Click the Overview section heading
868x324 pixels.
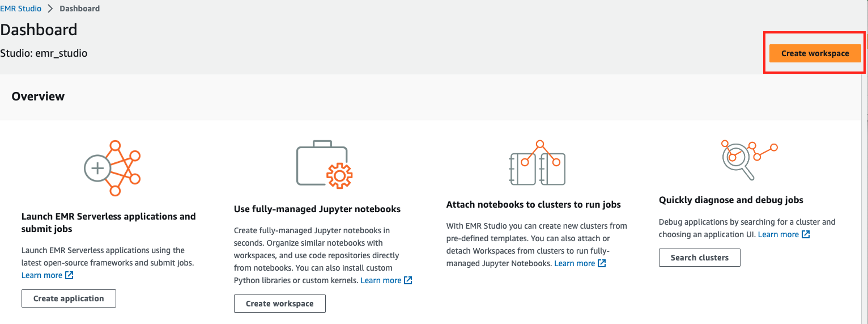tap(38, 96)
